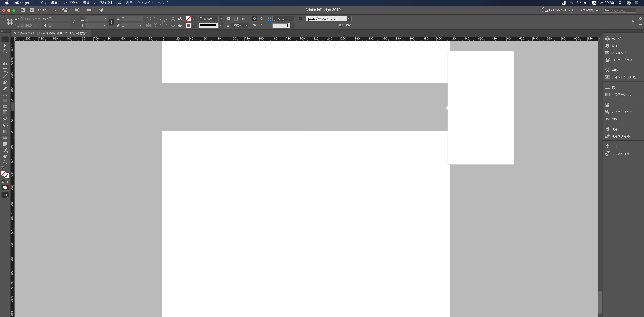Viewport: 644px width, 317px height.
Task: Toggle the unlinked width-height constrain icon
Action: [x=74, y=22]
